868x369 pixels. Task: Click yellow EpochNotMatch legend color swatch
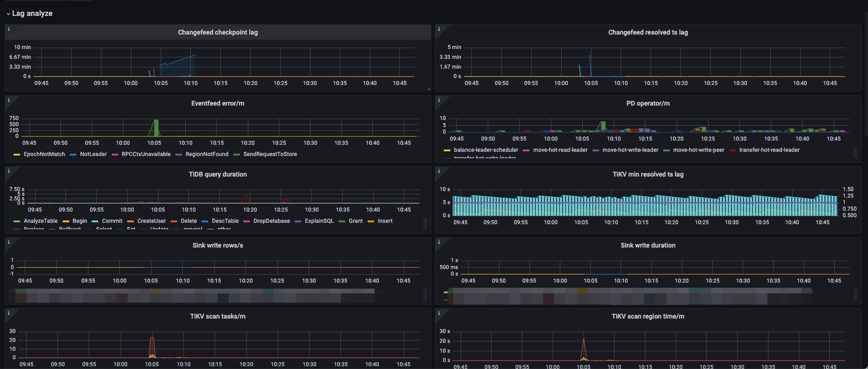pos(17,155)
